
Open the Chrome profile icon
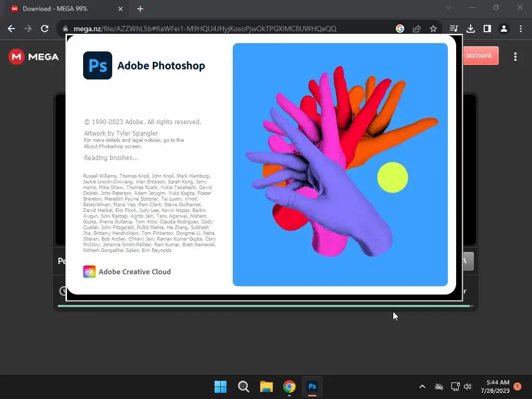504,29
